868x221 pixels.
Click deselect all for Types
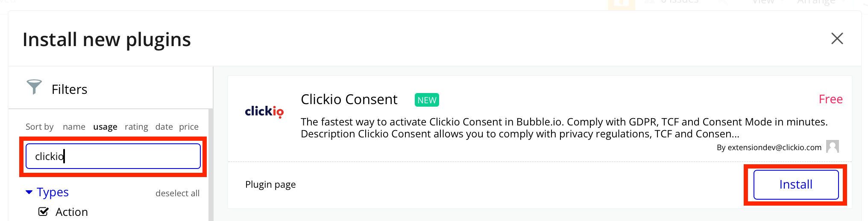point(177,193)
